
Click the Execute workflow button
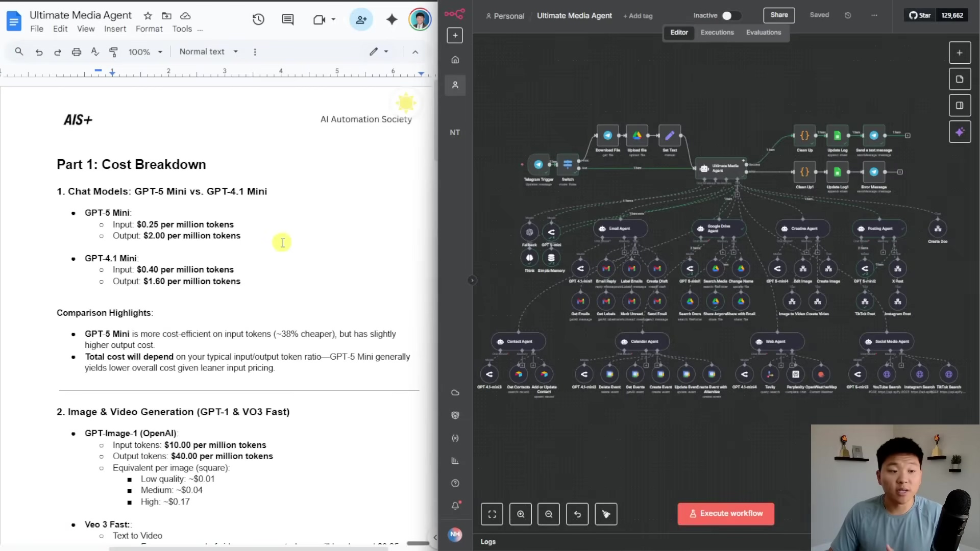point(725,514)
